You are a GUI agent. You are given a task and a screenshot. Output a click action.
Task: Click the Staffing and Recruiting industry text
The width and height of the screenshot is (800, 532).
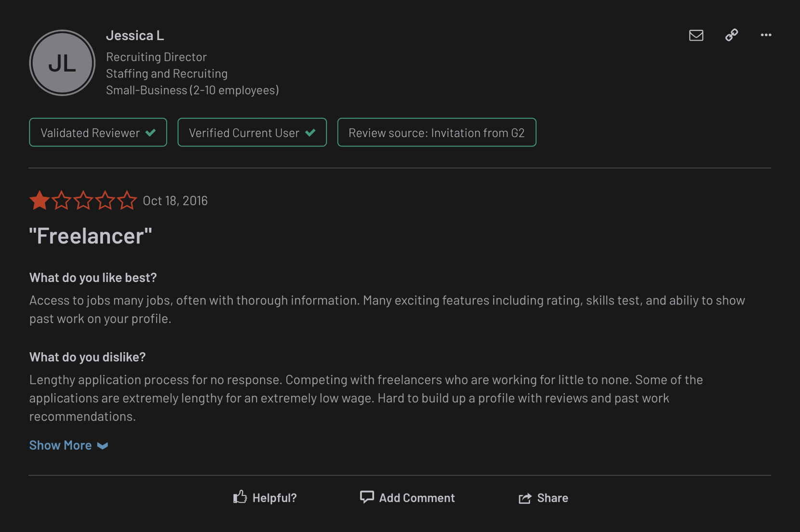point(167,73)
